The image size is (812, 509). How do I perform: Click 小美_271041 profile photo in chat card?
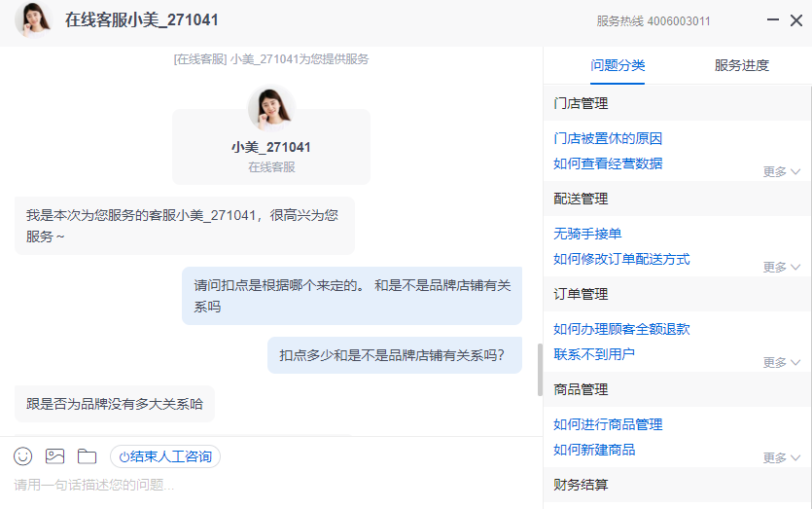click(271, 109)
